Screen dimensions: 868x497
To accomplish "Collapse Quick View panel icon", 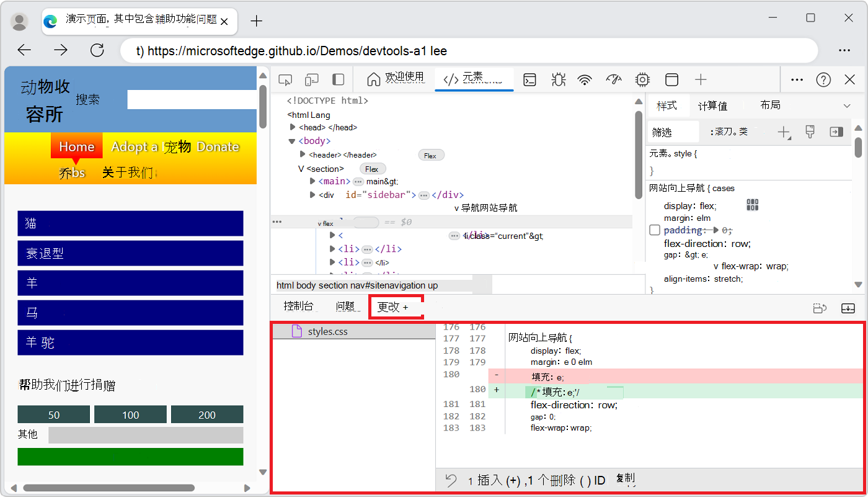I will (848, 308).
